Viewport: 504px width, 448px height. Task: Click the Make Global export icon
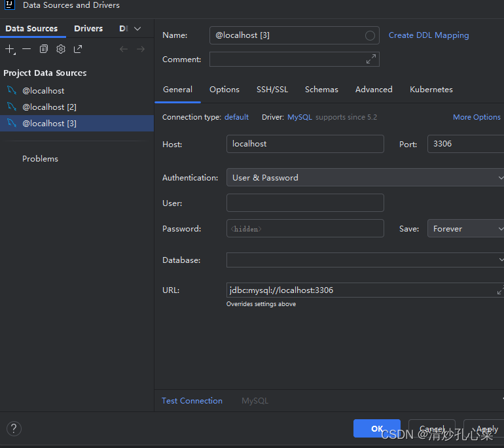[78, 49]
